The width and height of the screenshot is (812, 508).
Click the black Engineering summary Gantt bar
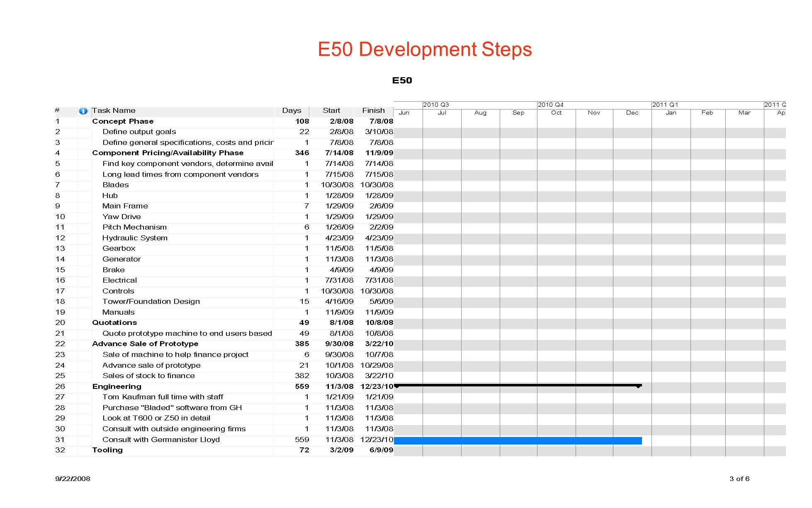pos(518,386)
